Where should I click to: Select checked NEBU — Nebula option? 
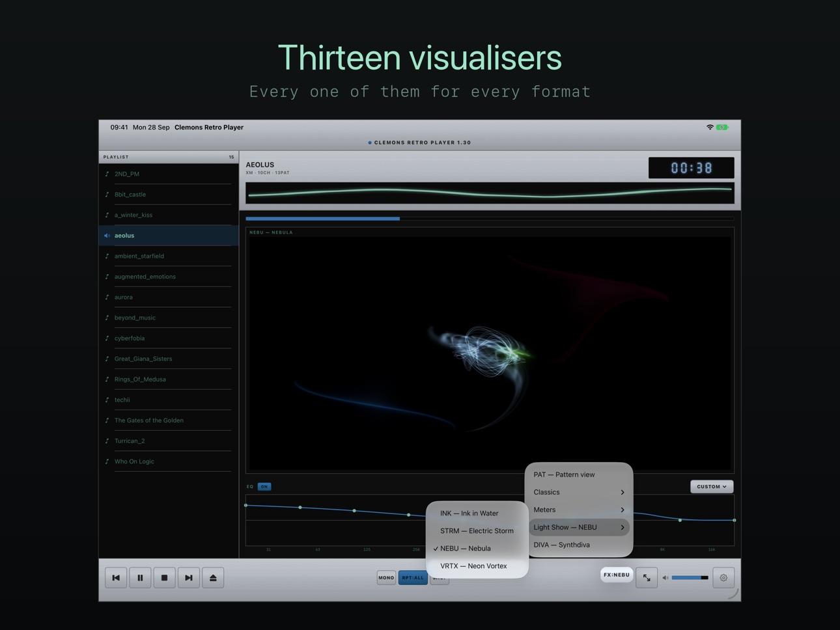tap(477, 548)
